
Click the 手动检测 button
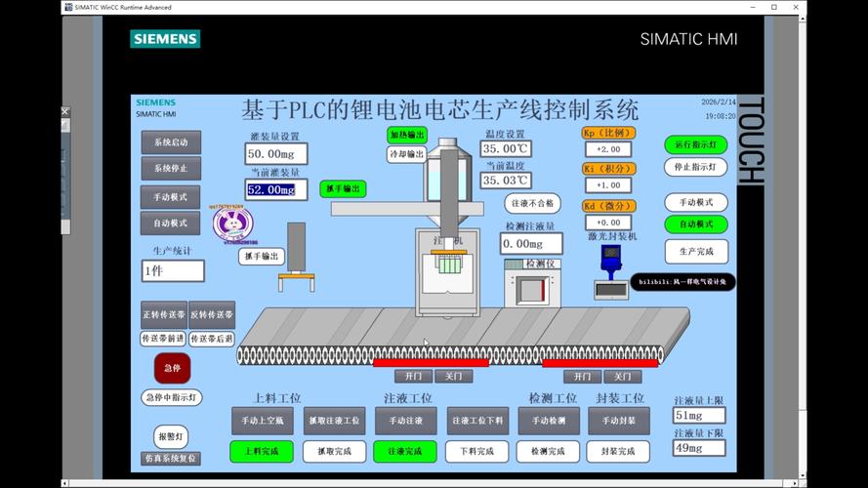pyautogui.click(x=549, y=421)
